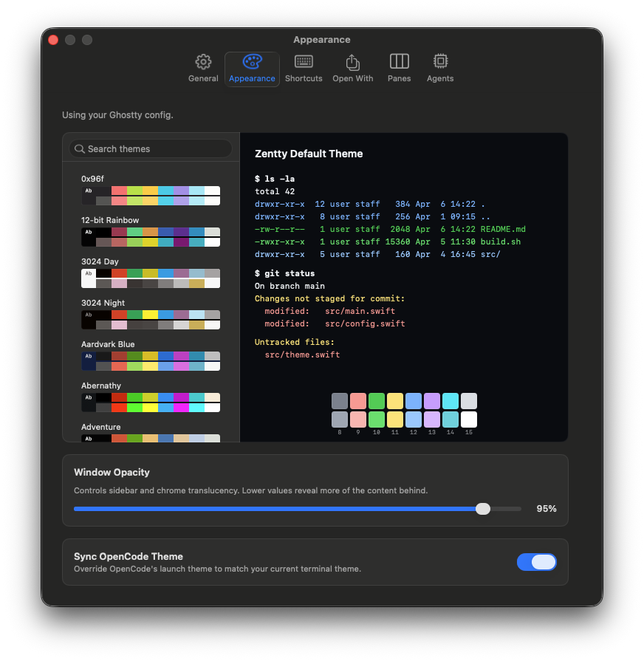The image size is (644, 661).
Task: Click the build.sh filename in preview
Action: click(500, 242)
